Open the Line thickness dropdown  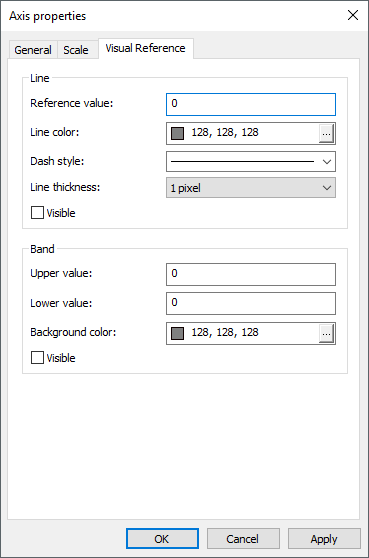pyautogui.click(x=251, y=188)
